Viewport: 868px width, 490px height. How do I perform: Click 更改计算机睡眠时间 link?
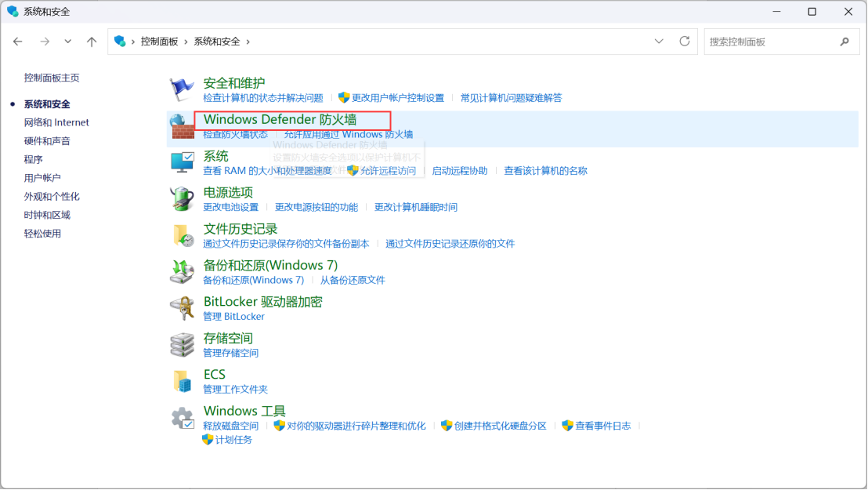coord(416,207)
